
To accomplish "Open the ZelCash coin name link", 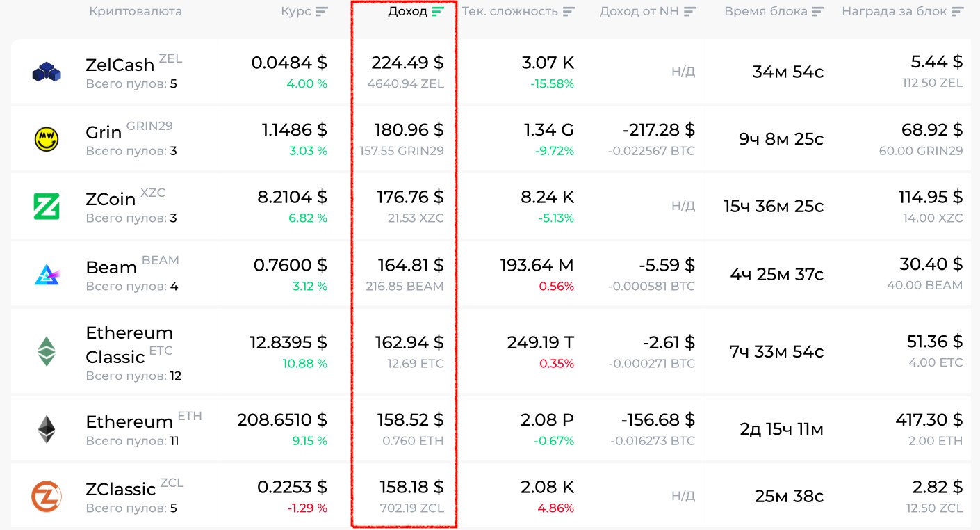I will [x=120, y=65].
